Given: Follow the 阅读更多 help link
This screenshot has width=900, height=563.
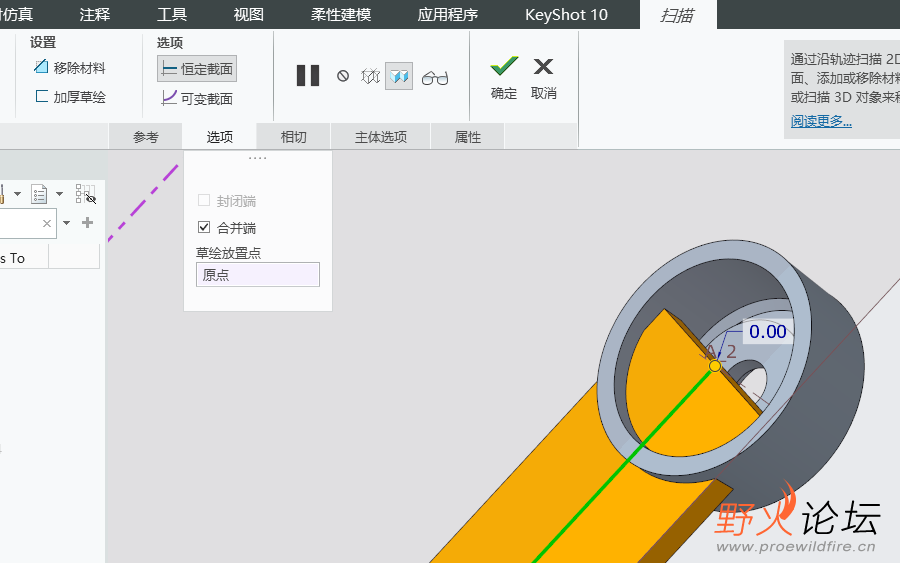Looking at the screenshot, I should (821, 121).
